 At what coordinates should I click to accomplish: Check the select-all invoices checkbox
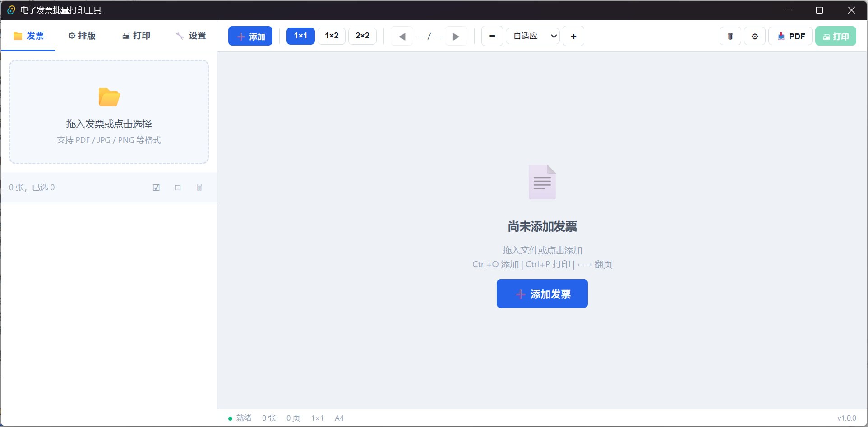pyautogui.click(x=156, y=187)
